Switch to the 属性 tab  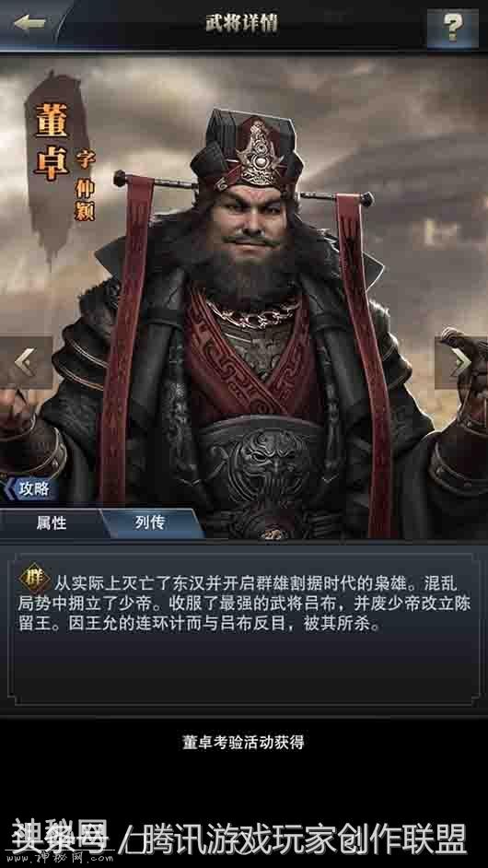pos(52,523)
